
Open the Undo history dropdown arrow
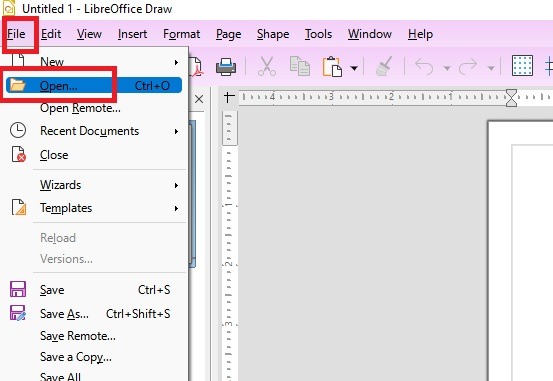click(x=446, y=68)
